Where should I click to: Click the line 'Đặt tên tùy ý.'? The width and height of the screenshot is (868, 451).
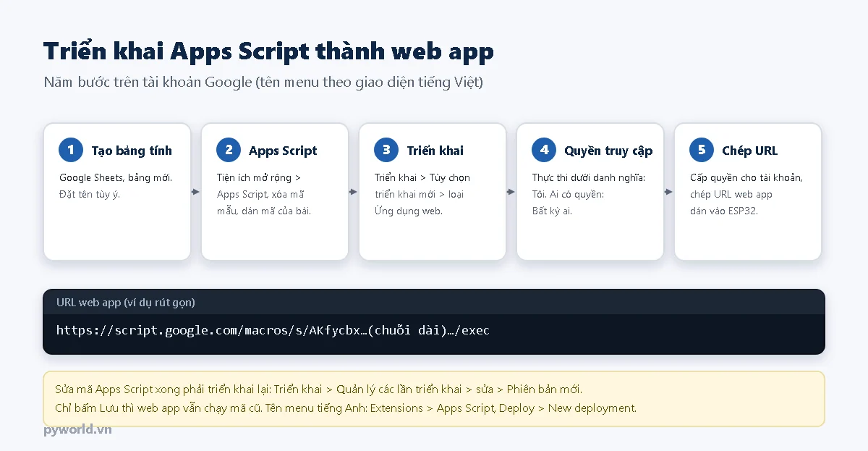pos(90,194)
